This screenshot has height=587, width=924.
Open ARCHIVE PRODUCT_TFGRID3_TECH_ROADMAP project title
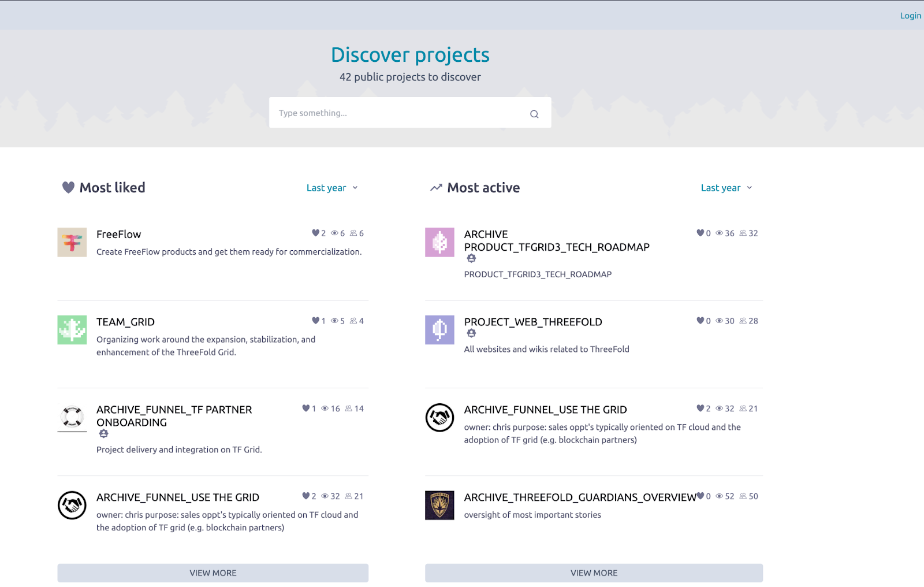[556, 241]
